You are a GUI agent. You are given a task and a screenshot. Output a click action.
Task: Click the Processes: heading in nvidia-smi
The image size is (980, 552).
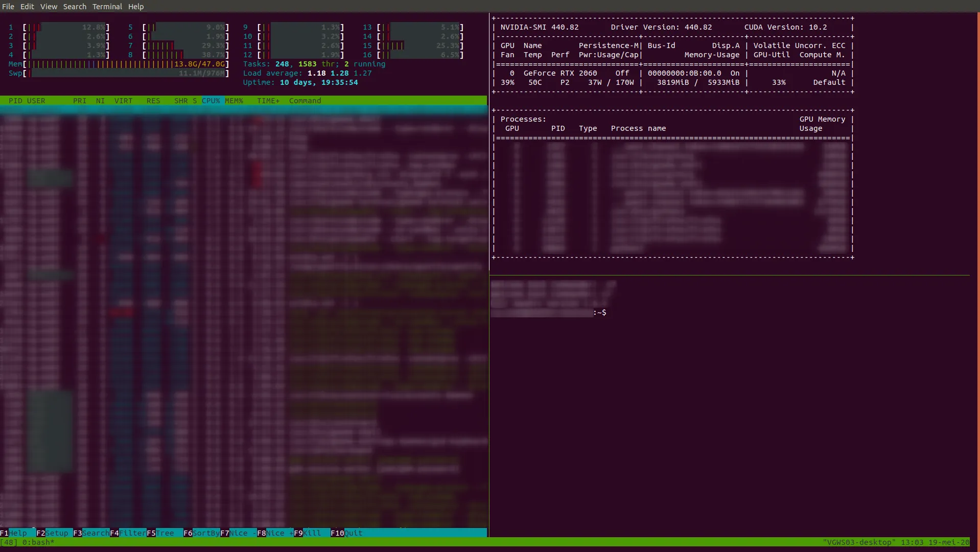tap(523, 119)
